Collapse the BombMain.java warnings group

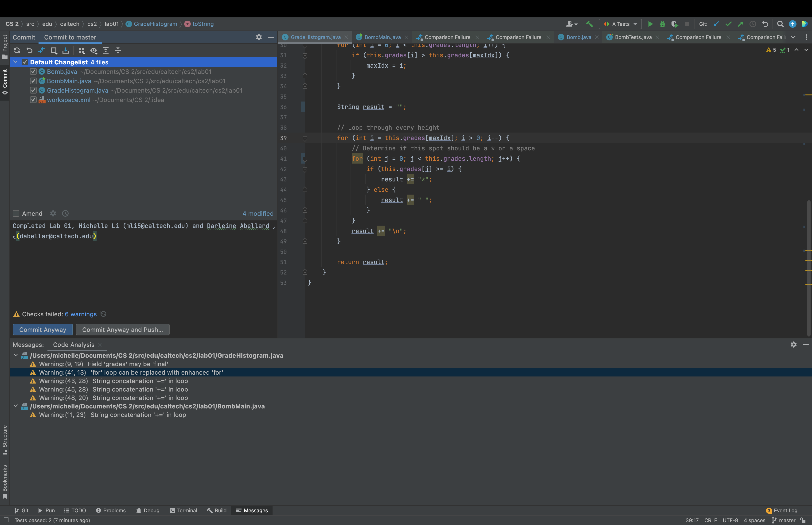[x=15, y=406]
